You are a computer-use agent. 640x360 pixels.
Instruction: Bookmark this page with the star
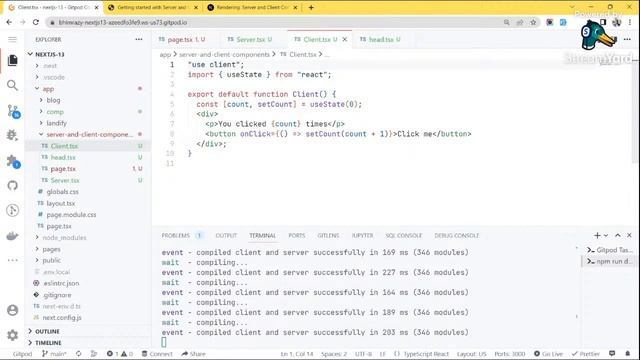click(x=533, y=22)
